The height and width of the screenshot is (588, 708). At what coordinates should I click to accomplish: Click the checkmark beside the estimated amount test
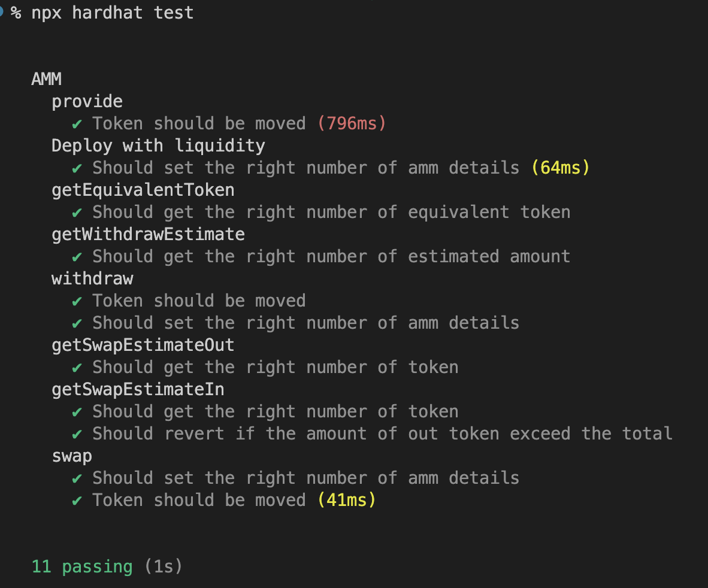pyautogui.click(x=77, y=257)
